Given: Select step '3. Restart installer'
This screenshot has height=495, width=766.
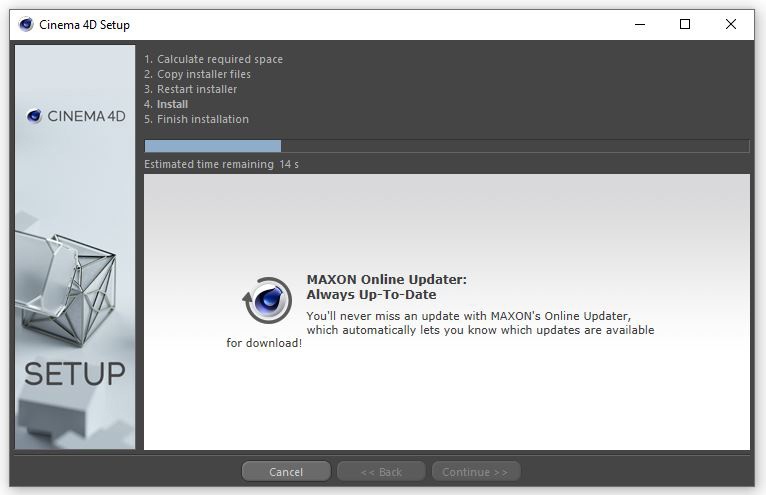Looking at the screenshot, I should (x=191, y=89).
